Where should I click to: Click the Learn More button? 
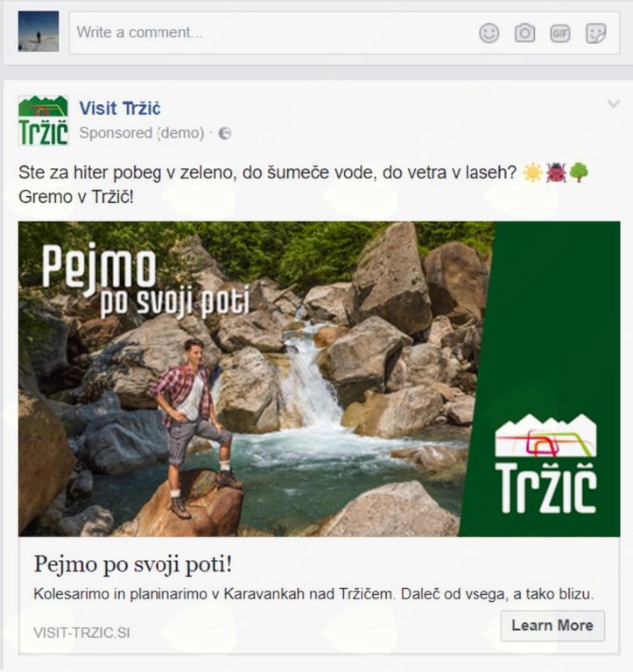[x=552, y=626]
